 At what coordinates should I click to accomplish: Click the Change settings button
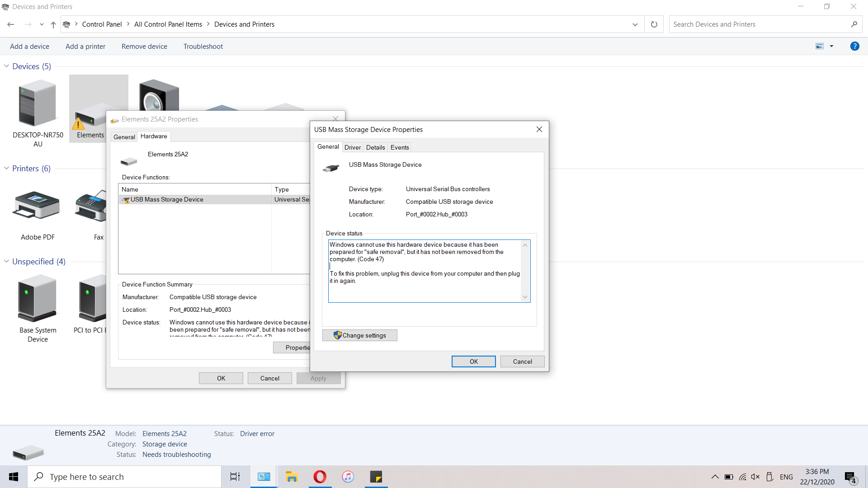[x=360, y=335]
